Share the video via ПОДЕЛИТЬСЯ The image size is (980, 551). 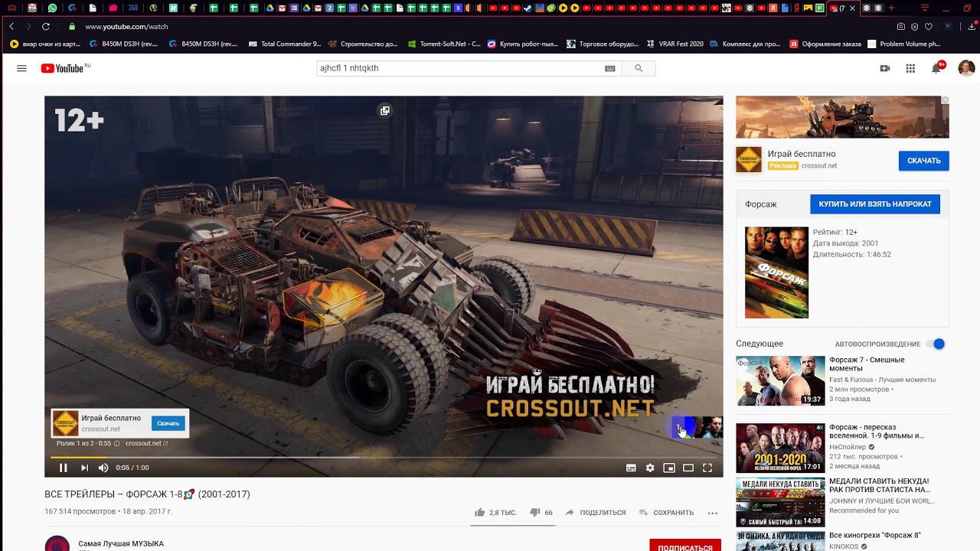[596, 513]
